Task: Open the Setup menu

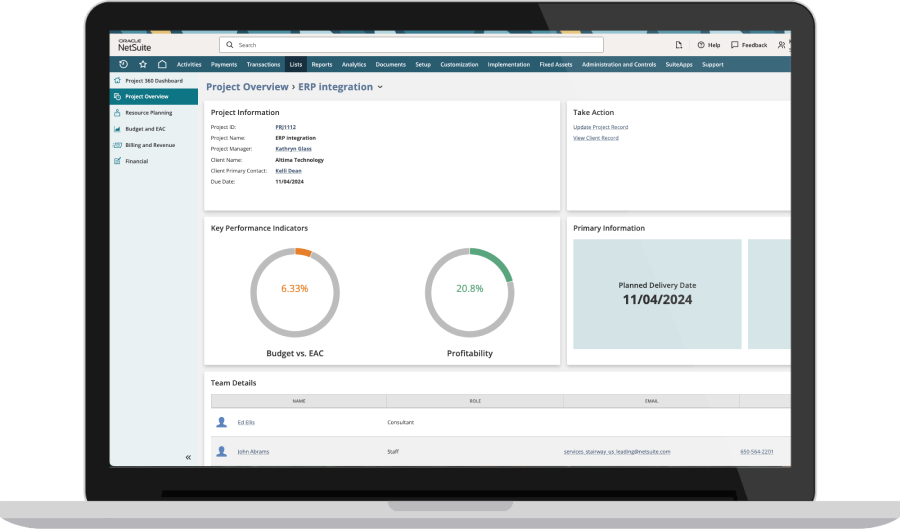Action: pyautogui.click(x=423, y=65)
